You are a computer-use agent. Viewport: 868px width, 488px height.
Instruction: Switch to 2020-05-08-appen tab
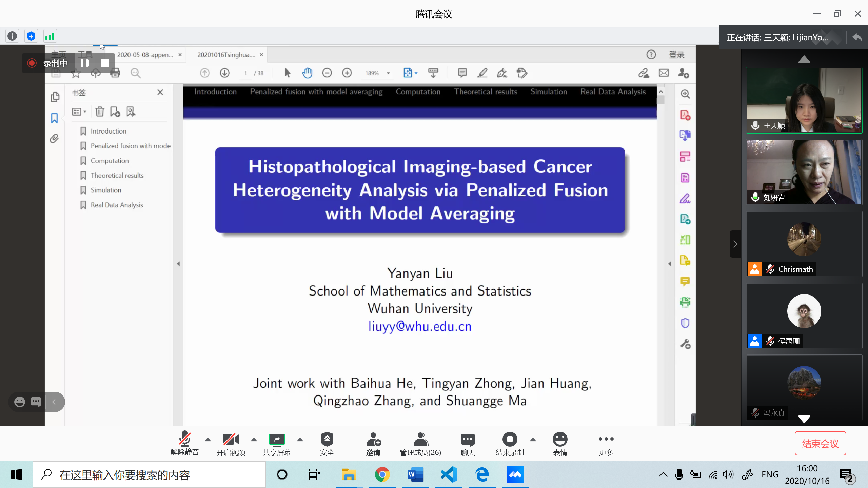coord(145,55)
